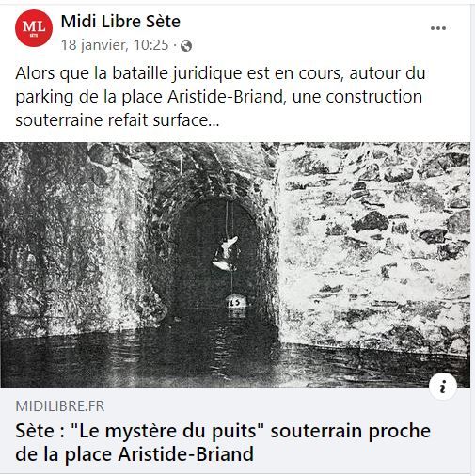This screenshot has width=475, height=476.
Task: Open the three-dots post options menu
Action: (x=438, y=28)
